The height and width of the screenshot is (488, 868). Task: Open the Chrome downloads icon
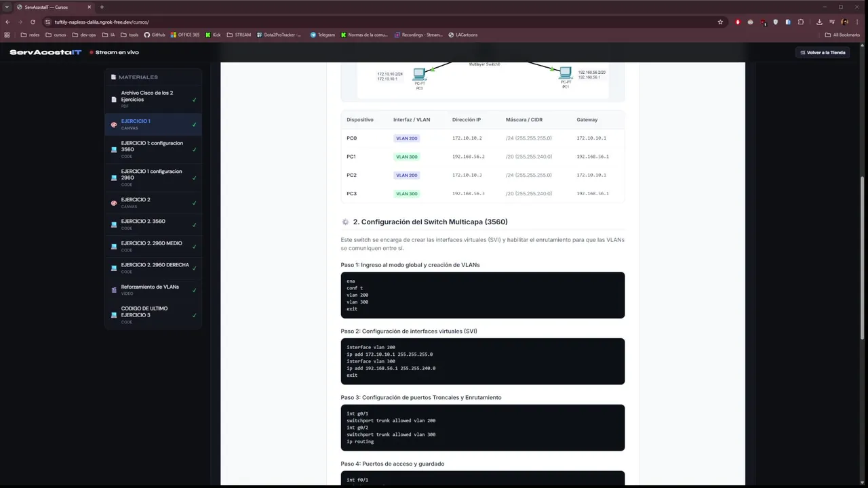[x=819, y=22]
